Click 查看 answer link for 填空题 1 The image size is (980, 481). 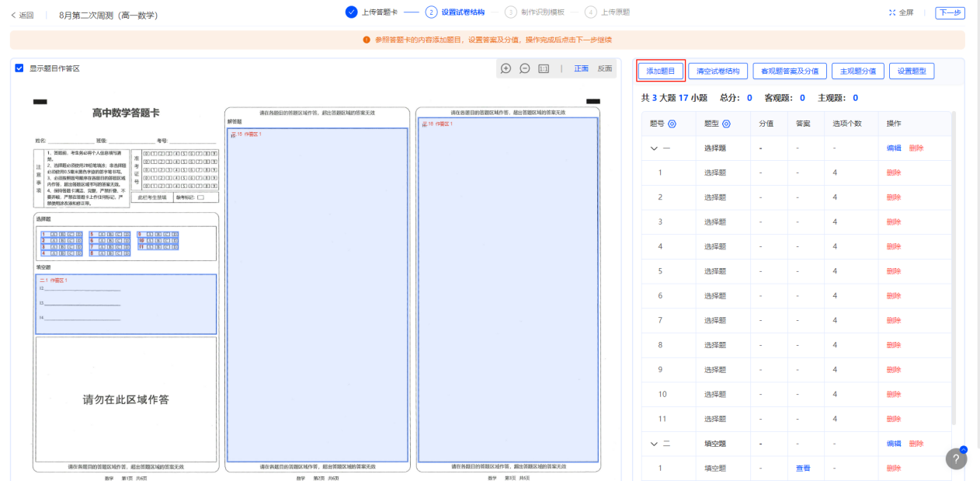click(803, 469)
